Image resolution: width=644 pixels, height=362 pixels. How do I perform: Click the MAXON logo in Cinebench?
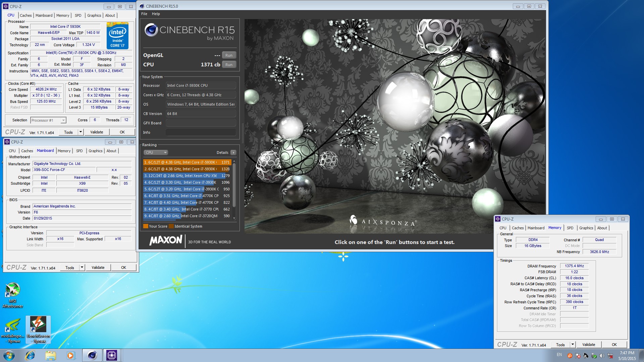(x=166, y=240)
